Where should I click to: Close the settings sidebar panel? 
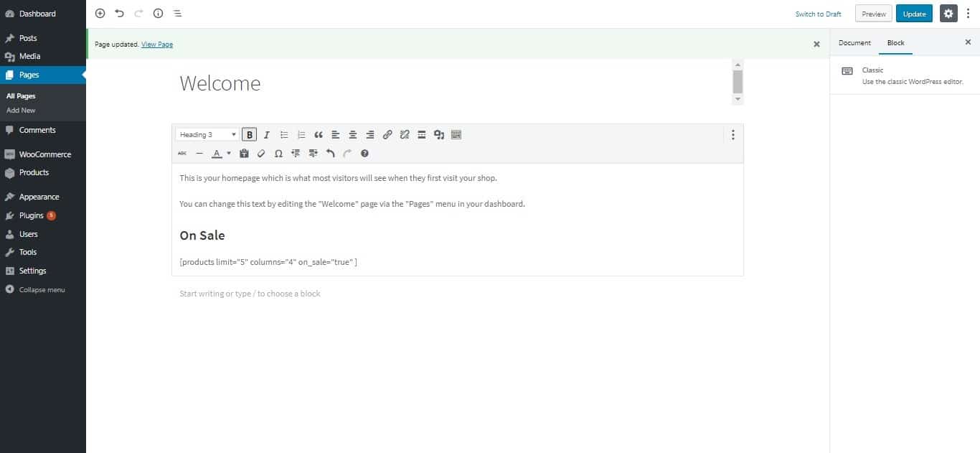pyautogui.click(x=968, y=42)
